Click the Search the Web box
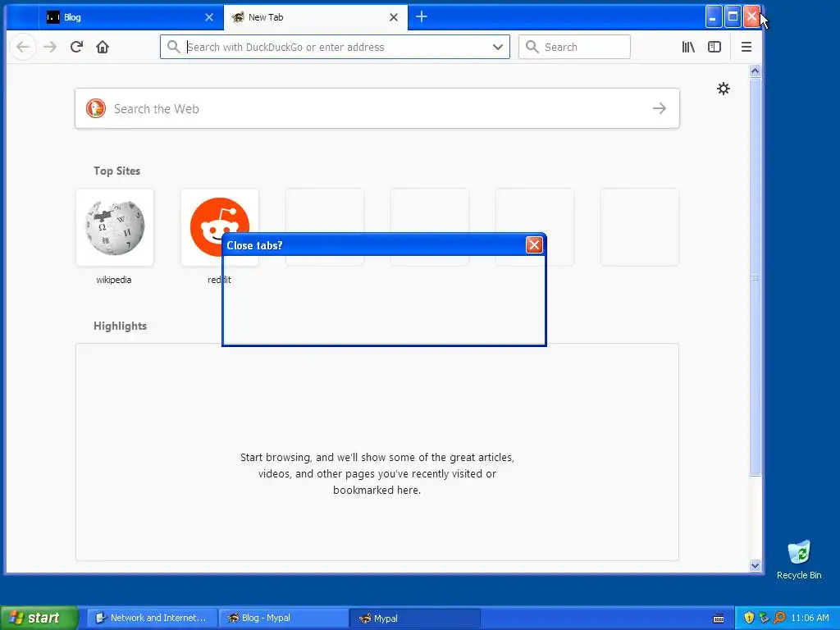The height and width of the screenshot is (630, 840). coord(377,108)
